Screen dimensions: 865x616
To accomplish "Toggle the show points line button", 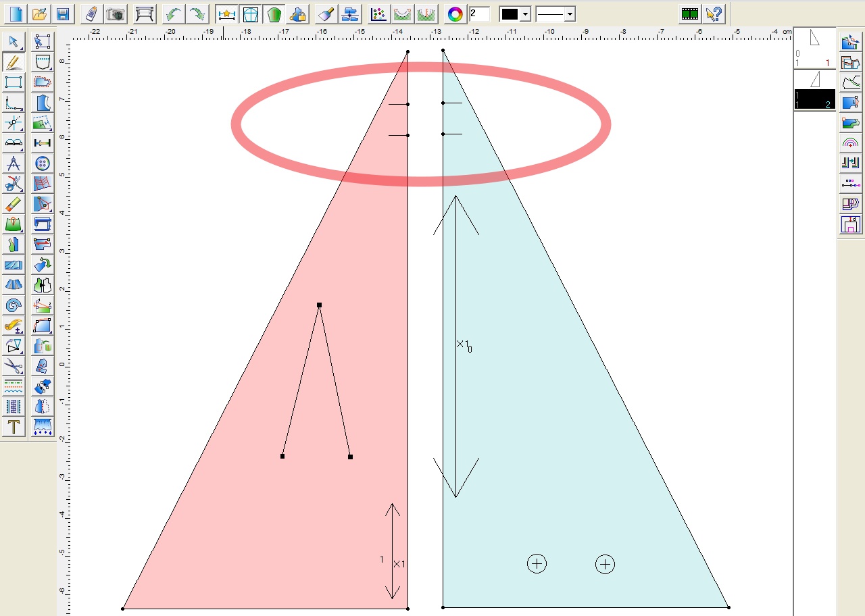I will pos(226,14).
